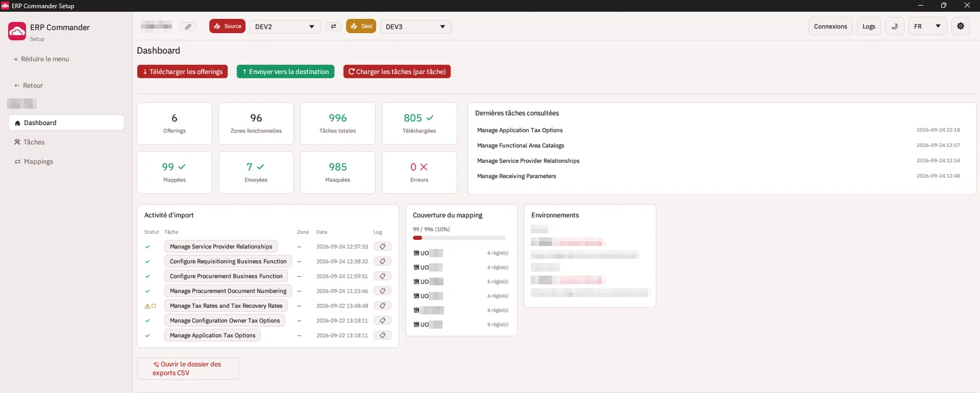Open log for Manage Procurement Document Numbering
Image resolution: width=980 pixels, height=393 pixels.
click(x=382, y=291)
